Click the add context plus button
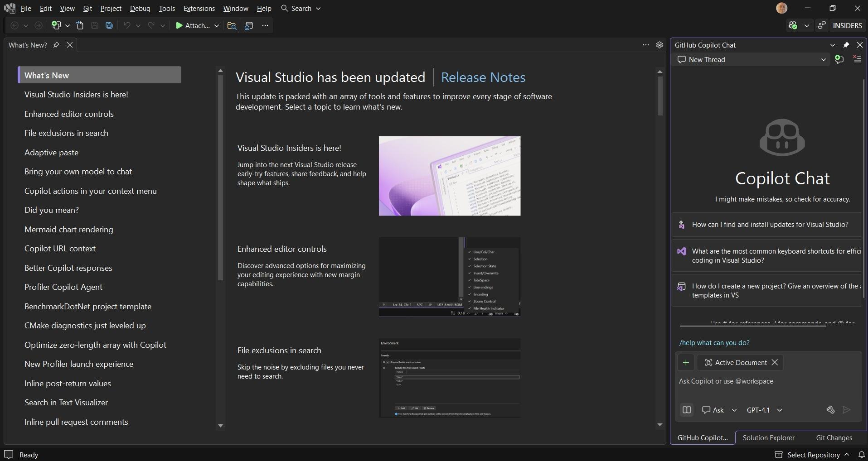 686,362
